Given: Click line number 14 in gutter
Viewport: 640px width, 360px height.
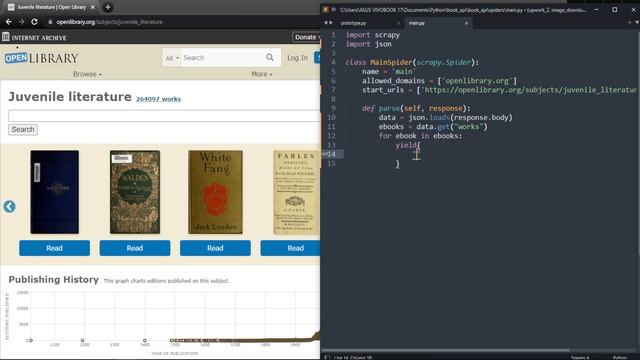Looking at the screenshot, I should (331, 154).
